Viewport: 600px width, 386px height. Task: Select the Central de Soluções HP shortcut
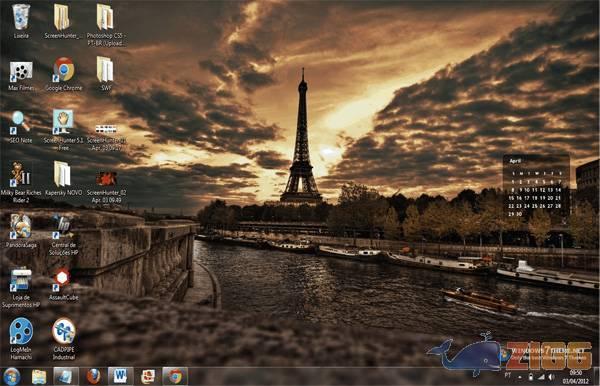click(x=64, y=235)
